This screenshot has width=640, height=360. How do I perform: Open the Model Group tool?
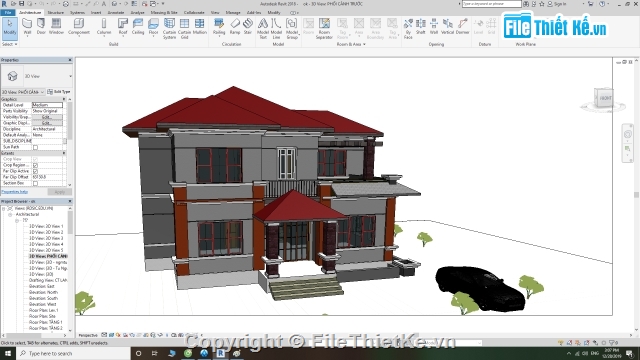(292, 29)
